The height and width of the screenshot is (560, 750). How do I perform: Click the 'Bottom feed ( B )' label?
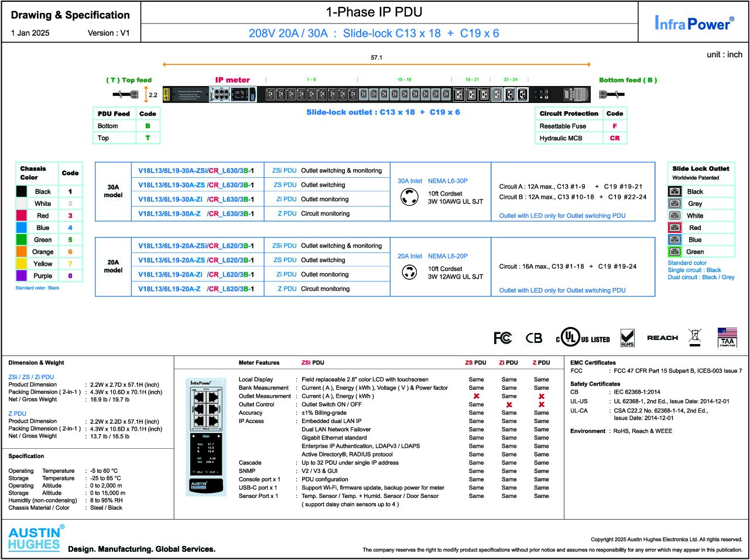(x=628, y=80)
